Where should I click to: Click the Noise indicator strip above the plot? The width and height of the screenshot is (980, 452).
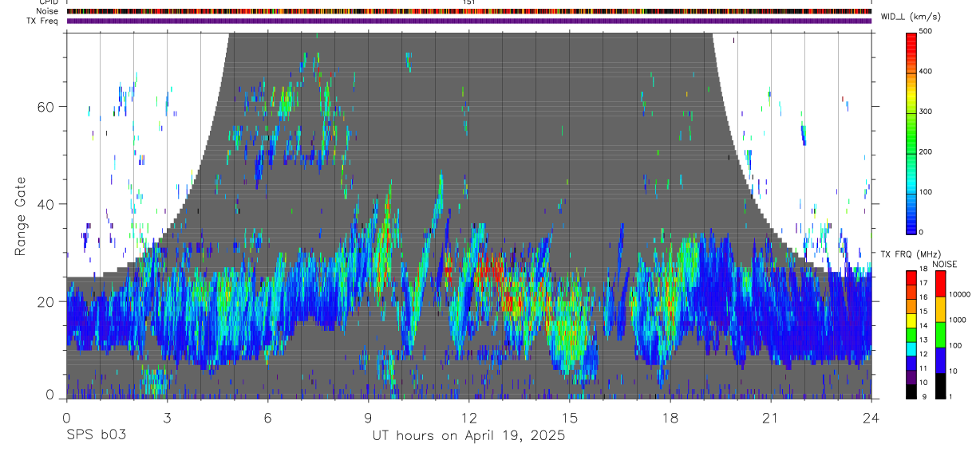pyautogui.click(x=468, y=11)
